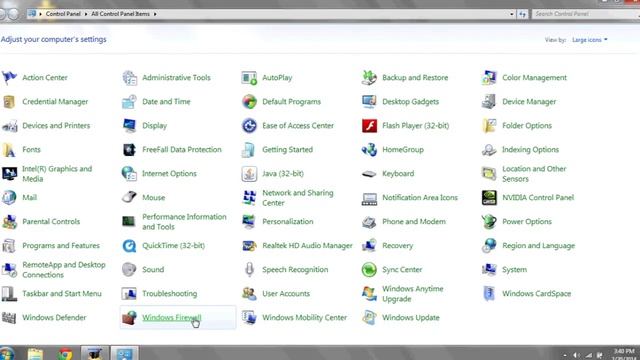Click the Control Panel taskbar button
This screenshot has height=360, width=640.
pos(124,353)
